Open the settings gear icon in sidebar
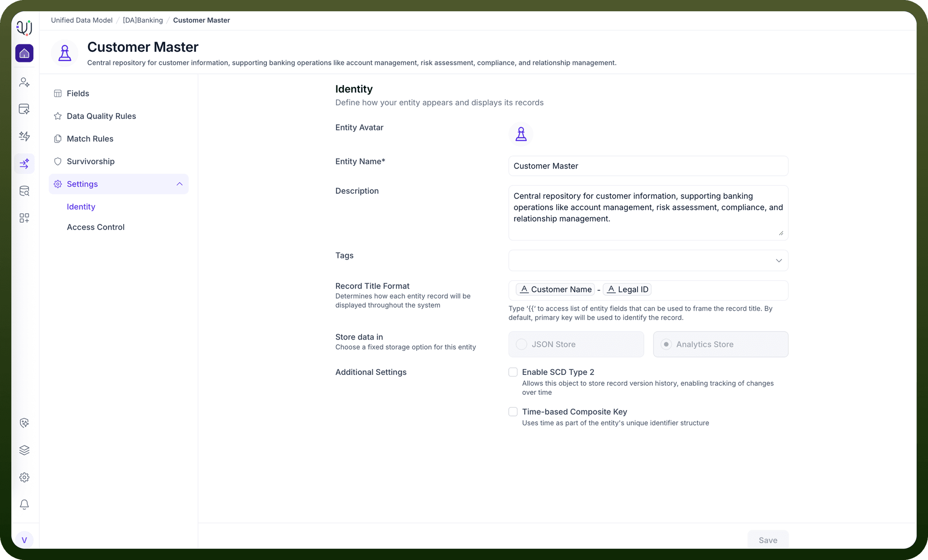Image resolution: width=928 pixels, height=560 pixels. pyautogui.click(x=24, y=477)
